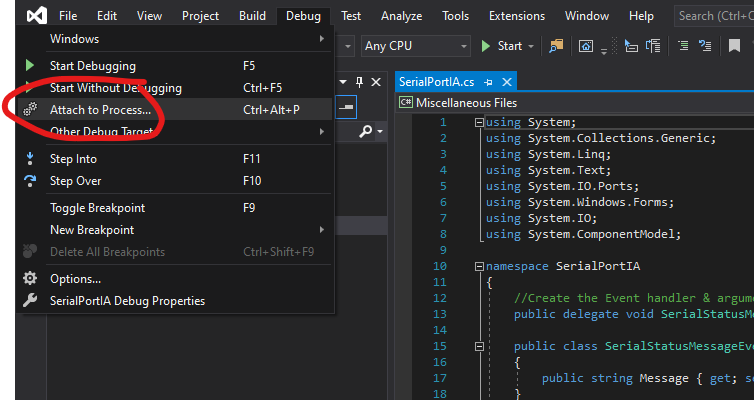Viewport: 754px width, 400px height.
Task: Click the Step Over curved arrow icon
Action: 30,181
